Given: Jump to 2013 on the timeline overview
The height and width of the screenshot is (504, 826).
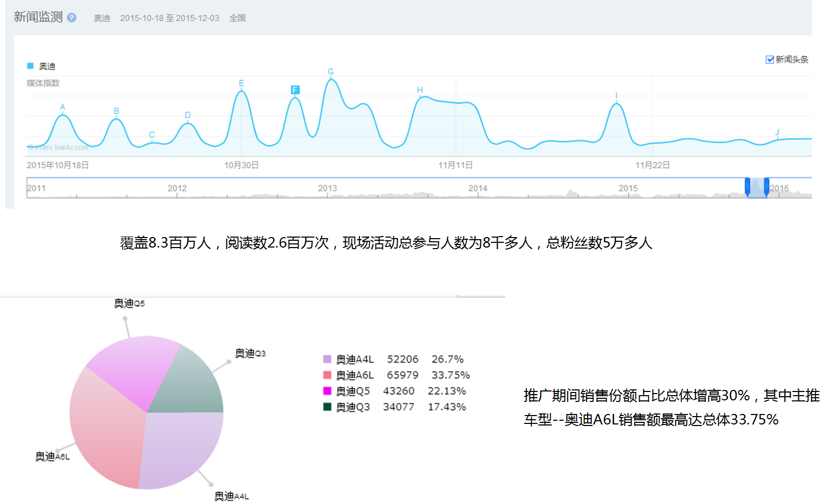Looking at the screenshot, I should [327, 188].
